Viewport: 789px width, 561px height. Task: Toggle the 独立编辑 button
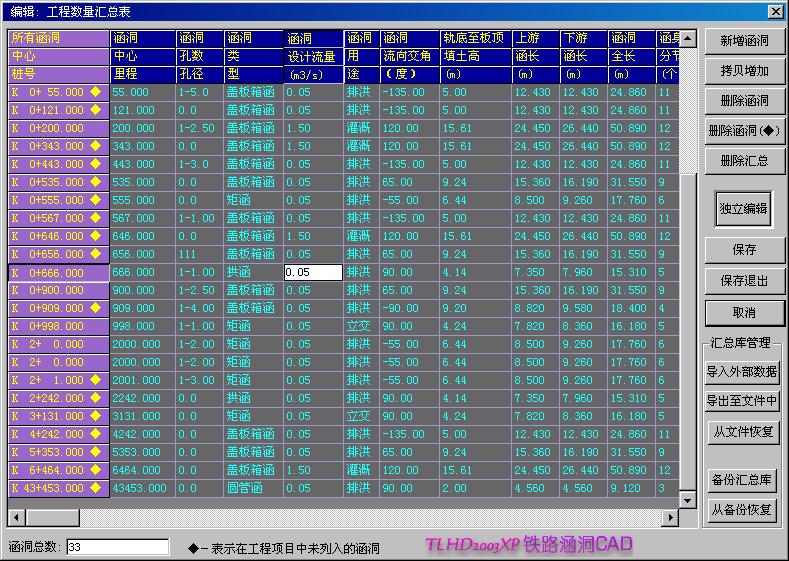click(x=743, y=208)
